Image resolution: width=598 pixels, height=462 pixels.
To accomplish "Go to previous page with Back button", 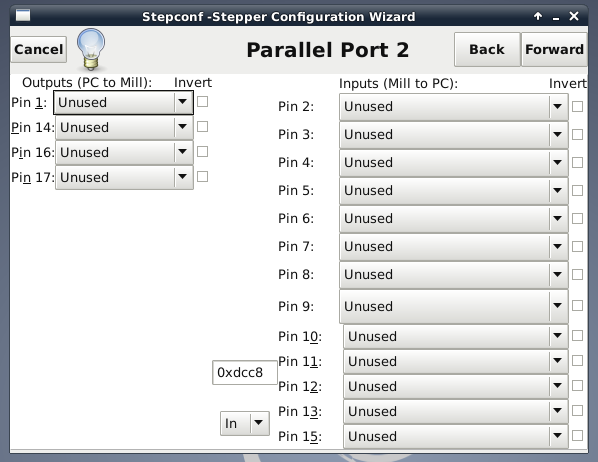I will coord(487,49).
